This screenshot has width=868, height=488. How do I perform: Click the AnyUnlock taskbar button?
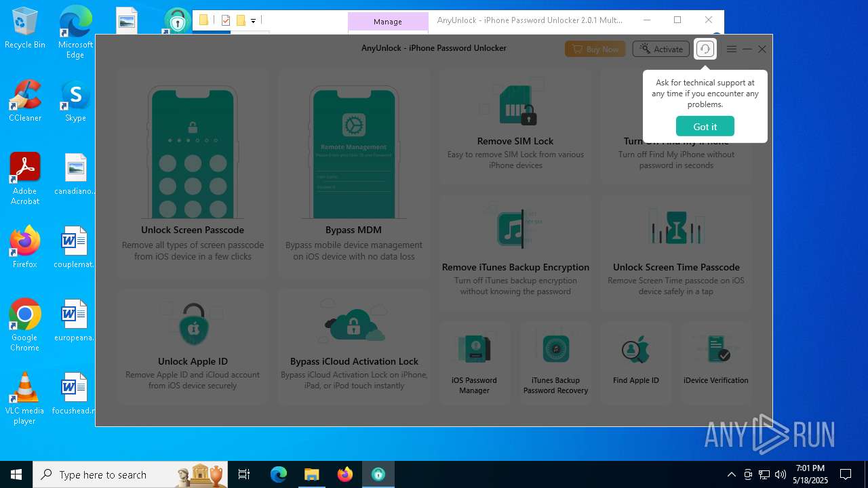coord(378,474)
